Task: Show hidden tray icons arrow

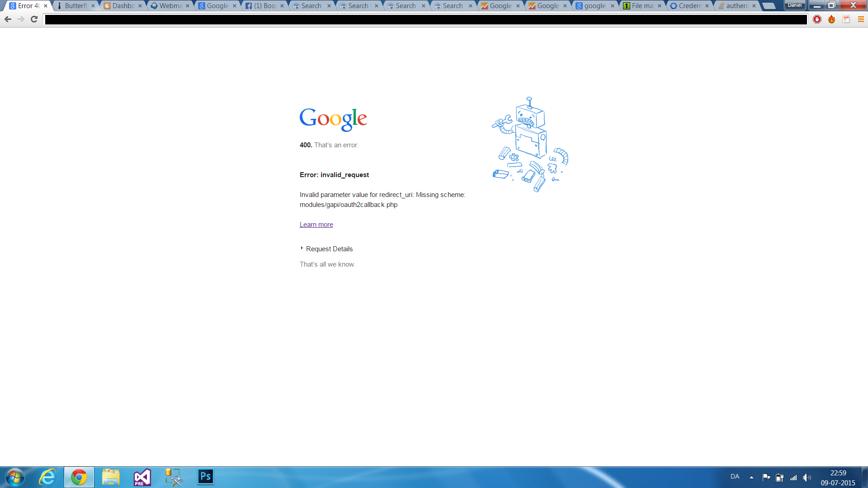Action: pyautogui.click(x=751, y=477)
